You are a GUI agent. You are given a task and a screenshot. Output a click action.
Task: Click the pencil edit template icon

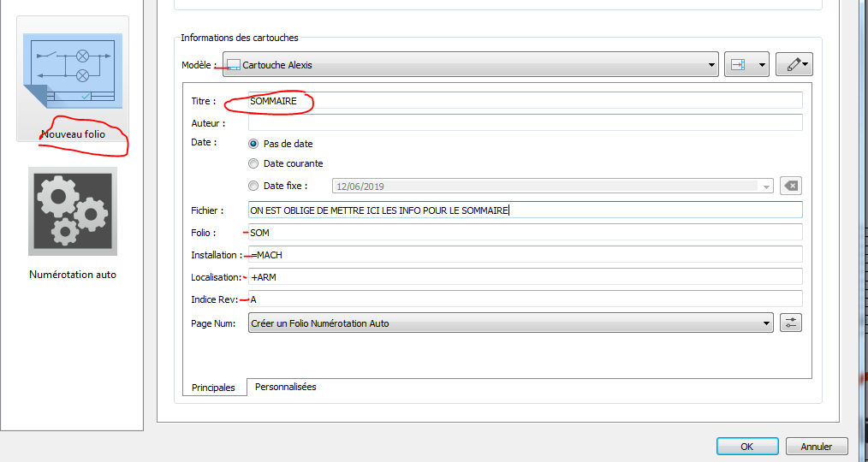point(794,65)
